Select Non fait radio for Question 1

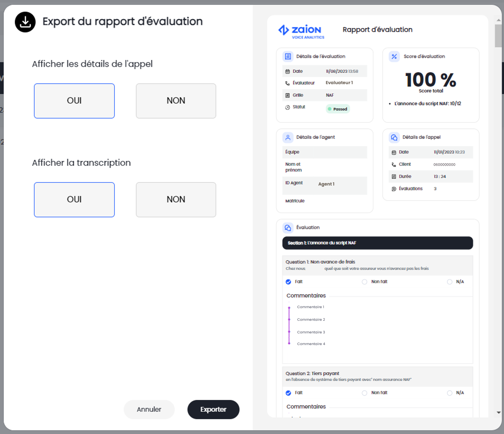(x=364, y=282)
